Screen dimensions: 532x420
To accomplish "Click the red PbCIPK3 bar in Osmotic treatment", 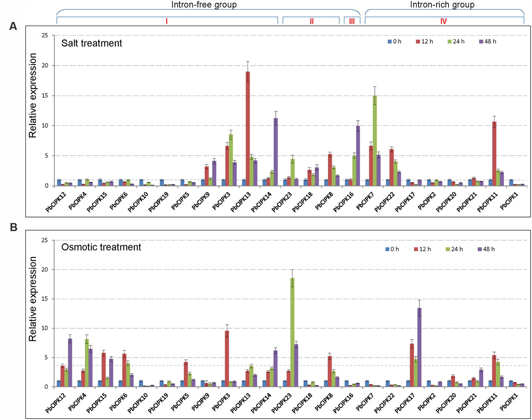I will point(227,359).
